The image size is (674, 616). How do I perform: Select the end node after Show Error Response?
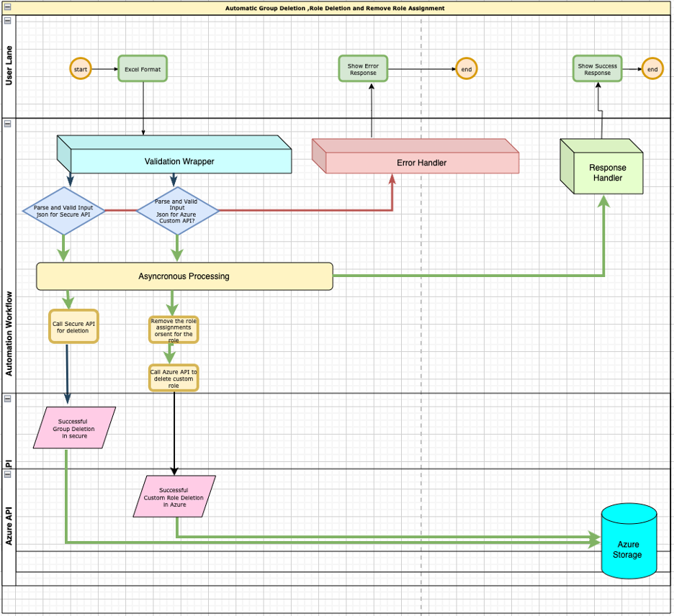(467, 69)
